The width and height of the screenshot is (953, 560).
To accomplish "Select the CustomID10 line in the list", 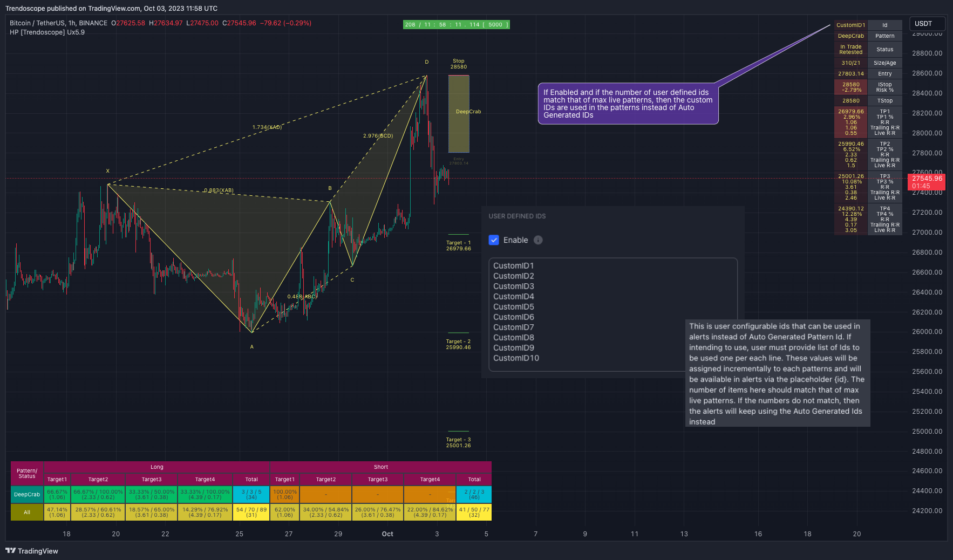I will [516, 358].
